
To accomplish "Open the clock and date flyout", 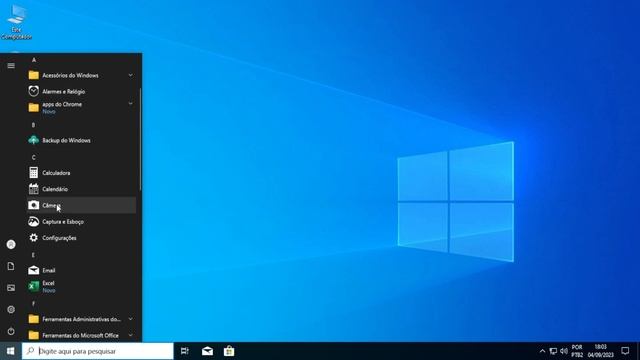I will click(600, 351).
